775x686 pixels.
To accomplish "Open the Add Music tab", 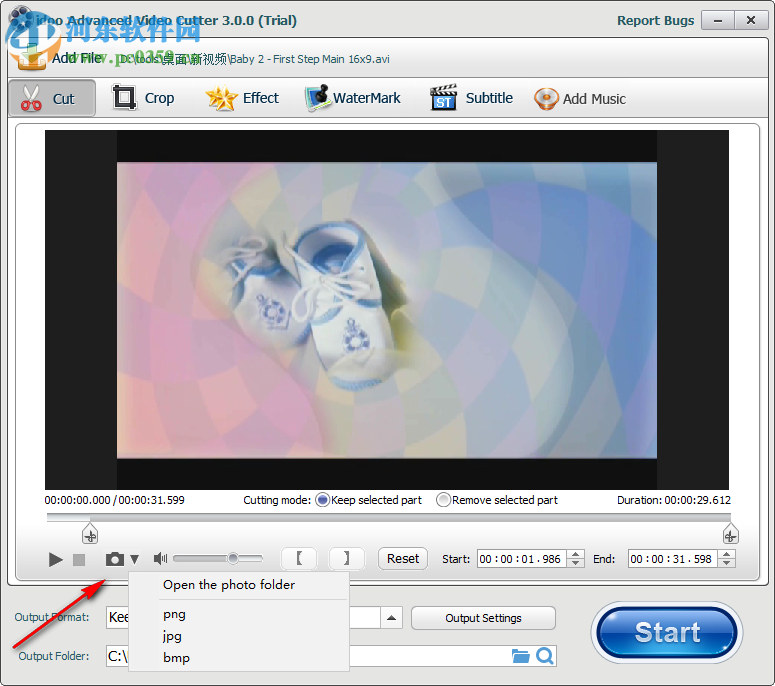I will tap(580, 98).
